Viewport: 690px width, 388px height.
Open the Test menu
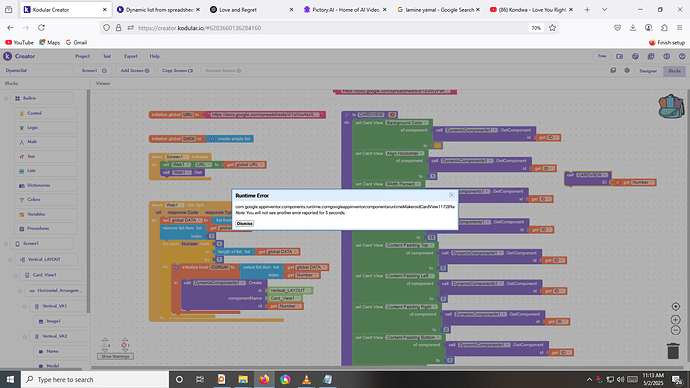107,56
